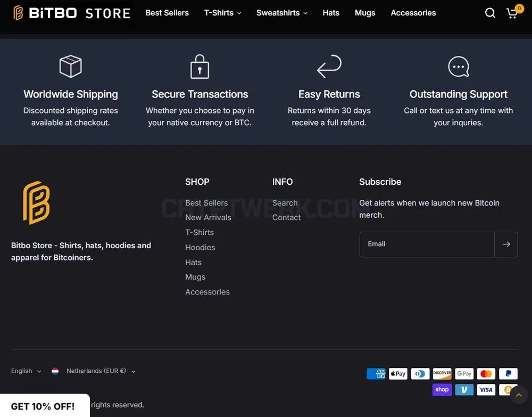
Task: Click the Subscribe heading text
Action: [380, 182]
